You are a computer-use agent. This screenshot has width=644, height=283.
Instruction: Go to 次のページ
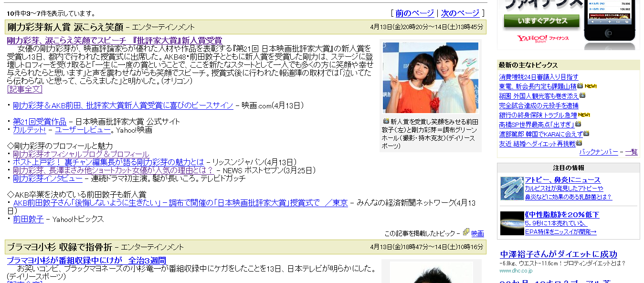tap(460, 13)
